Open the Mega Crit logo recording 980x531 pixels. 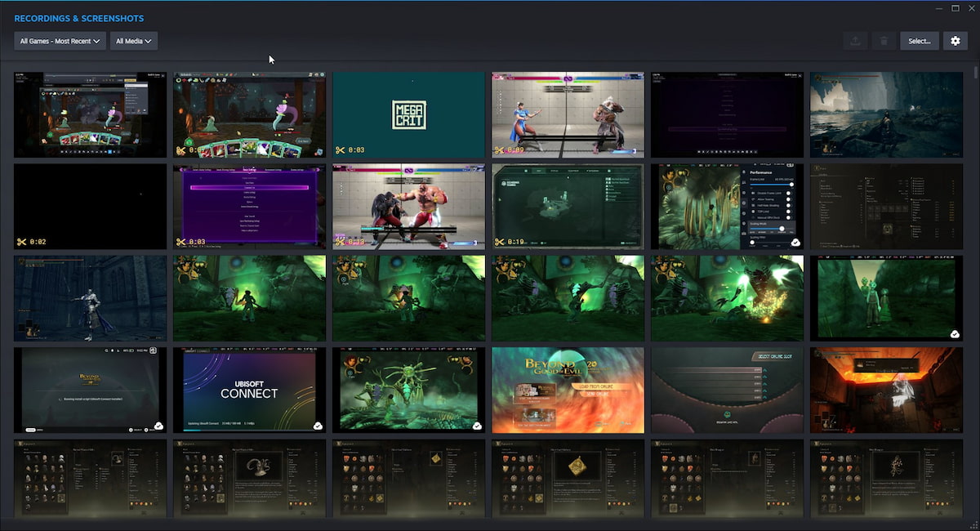click(408, 114)
